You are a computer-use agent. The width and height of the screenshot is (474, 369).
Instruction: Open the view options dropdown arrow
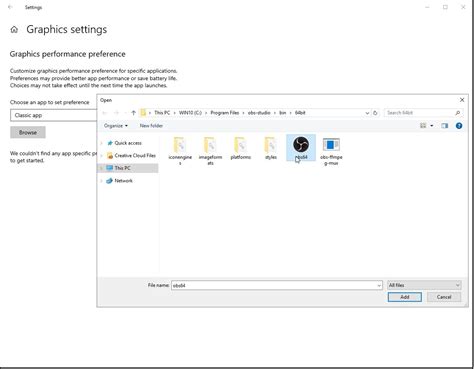coord(432,126)
